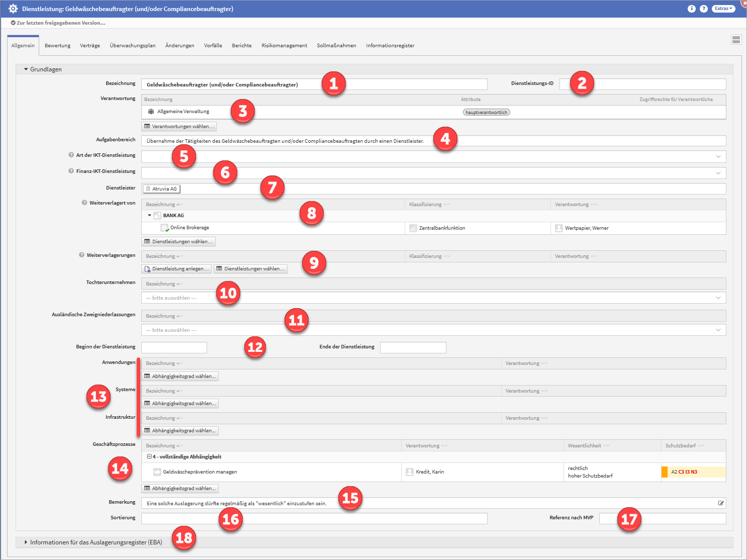Click help icon beside Weiterverlagert von
This screenshot has height=560, width=747.
pyautogui.click(x=84, y=203)
